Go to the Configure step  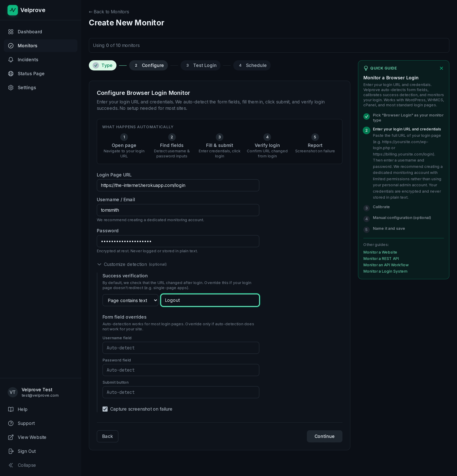click(148, 65)
